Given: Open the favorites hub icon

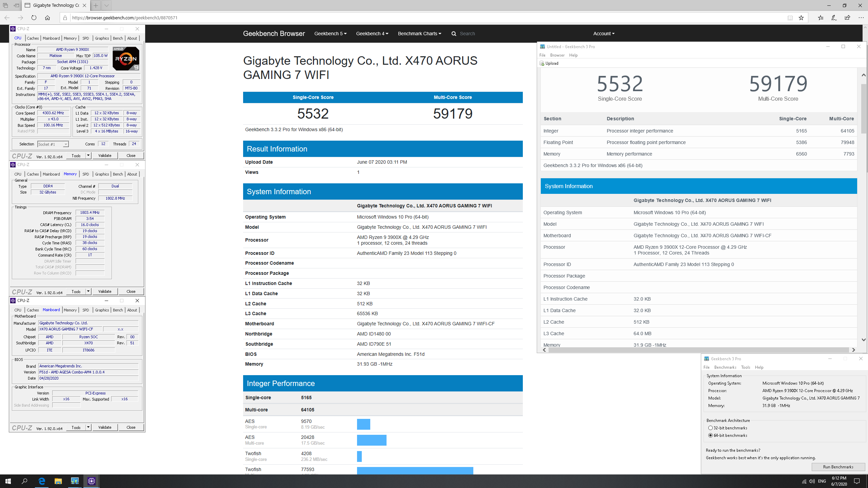Looking at the screenshot, I should pos(821,18).
